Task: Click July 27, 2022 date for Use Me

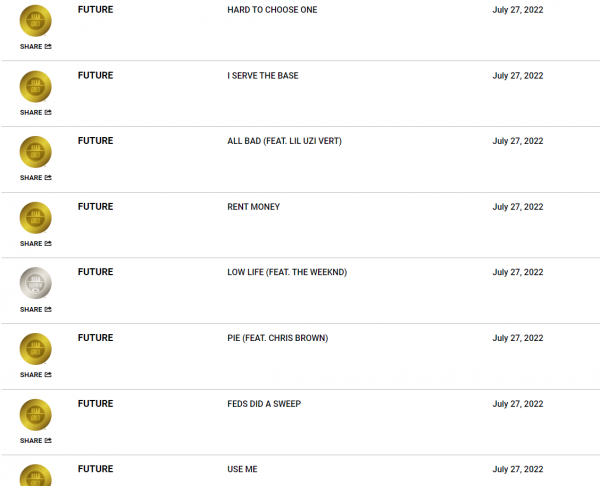Action: coord(518,469)
